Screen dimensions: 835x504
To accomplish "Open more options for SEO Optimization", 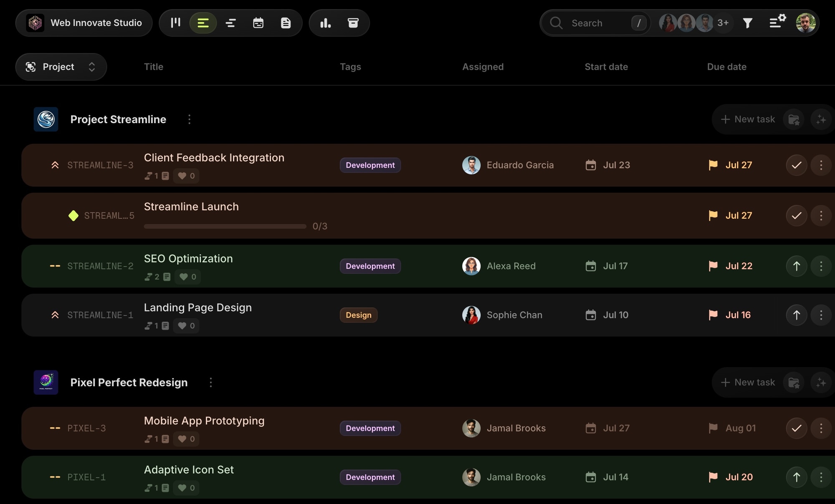I will (x=821, y=266).
